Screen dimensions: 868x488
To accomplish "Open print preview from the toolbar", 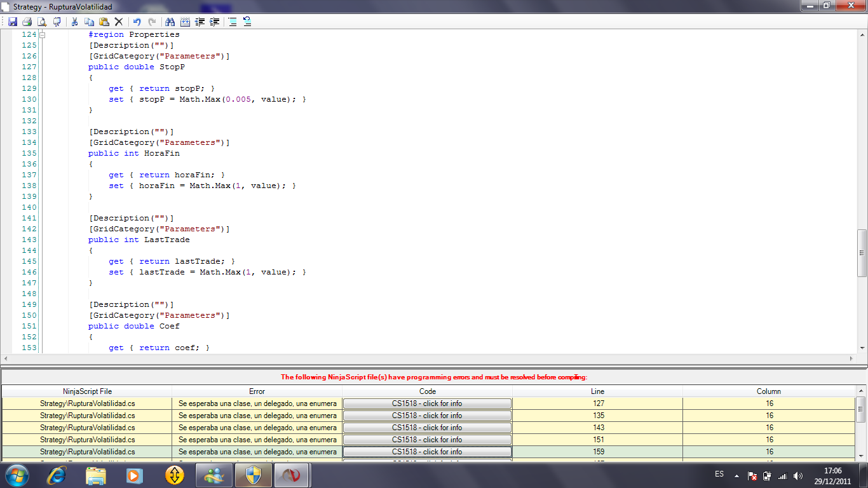I will point(42,22).
